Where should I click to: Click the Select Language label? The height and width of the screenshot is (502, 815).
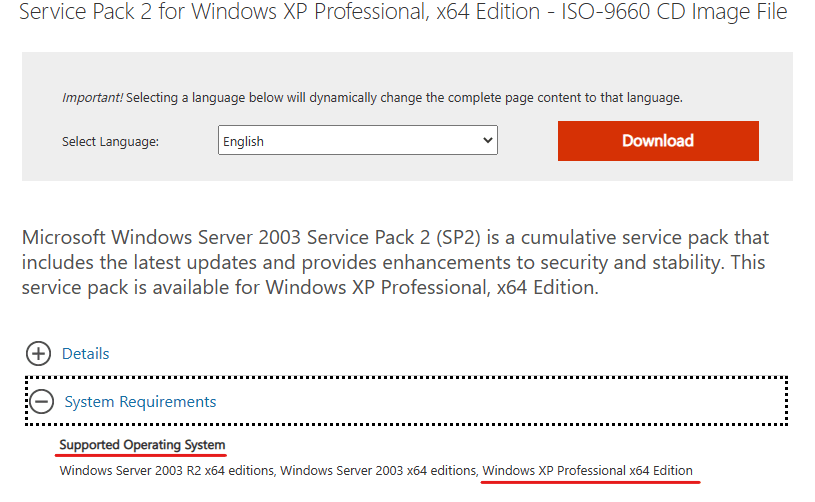tap(110, 141)
